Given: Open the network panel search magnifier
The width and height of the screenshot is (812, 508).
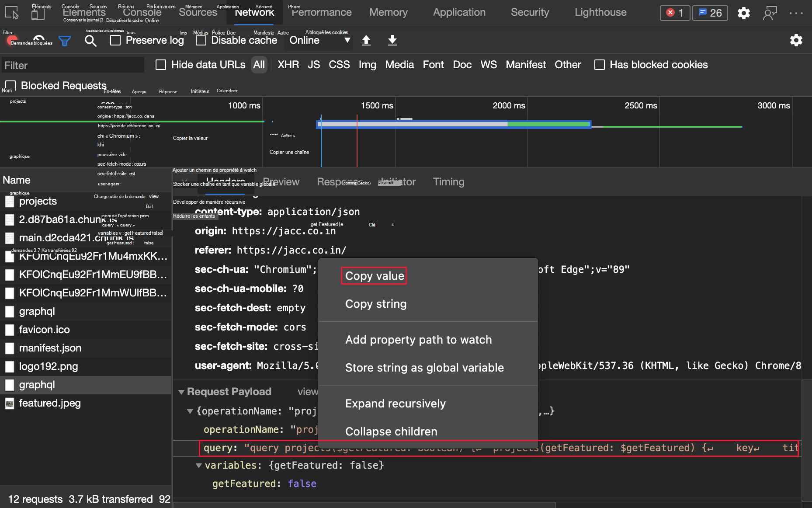Looking at the screenshot, I should (x=91, y=41).
